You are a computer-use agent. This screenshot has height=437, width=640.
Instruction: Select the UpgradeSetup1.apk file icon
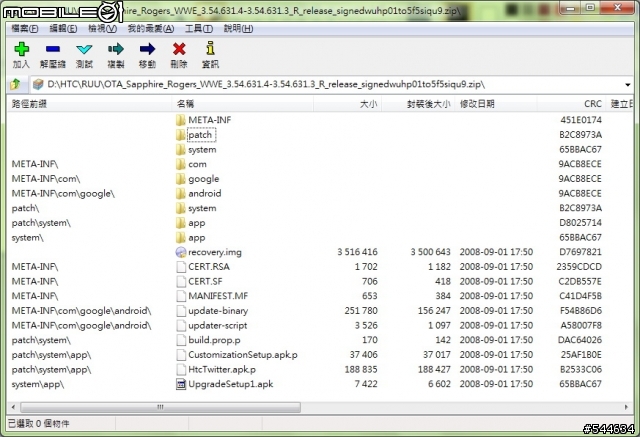point(180,384)
